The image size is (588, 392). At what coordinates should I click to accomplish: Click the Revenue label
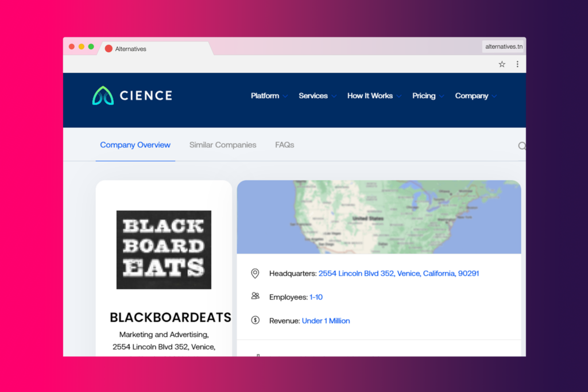point(285,321)
